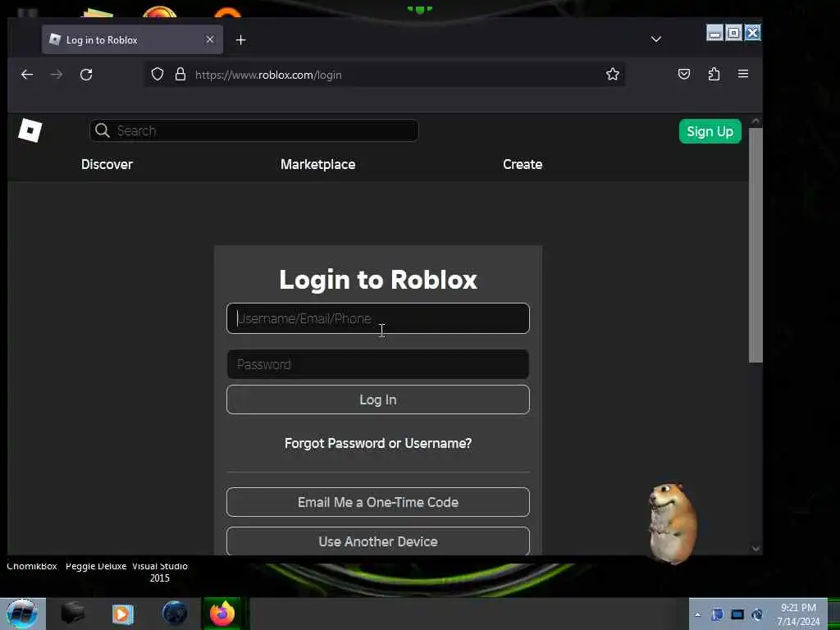Open the Pocket save icon
Viewport: 840px width, 630px height.
(683, 74)
